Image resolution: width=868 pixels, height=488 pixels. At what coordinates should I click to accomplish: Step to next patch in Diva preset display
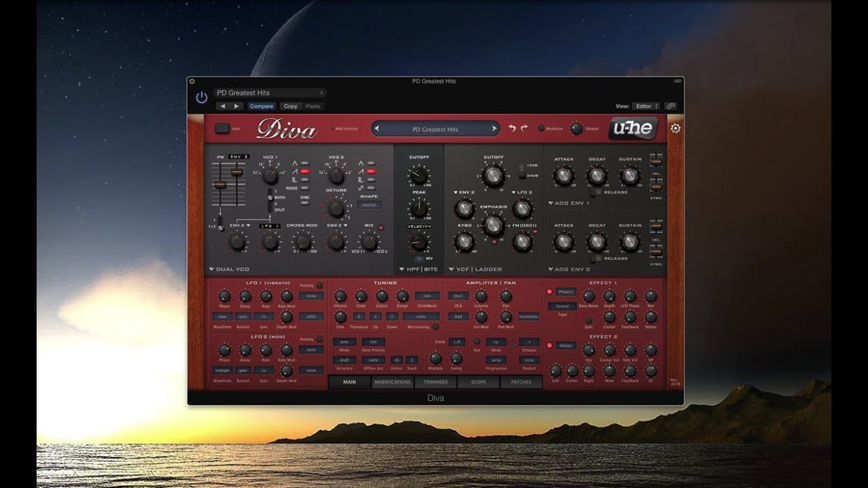pyautogui.click(x=494, y=129)
